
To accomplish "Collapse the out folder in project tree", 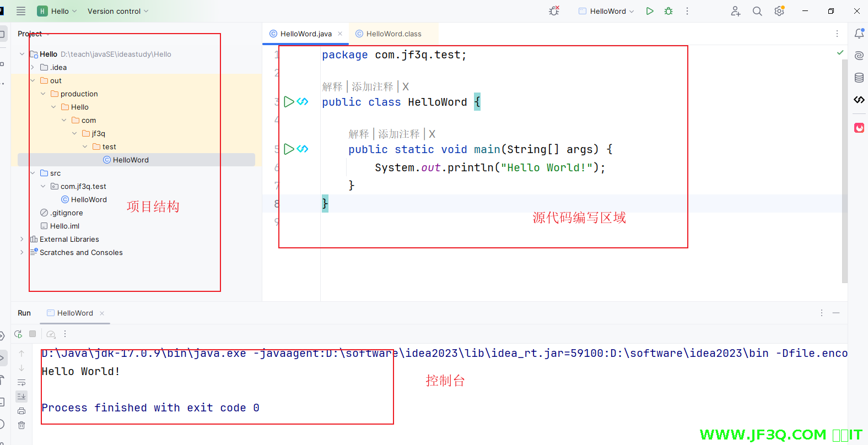I will coord(33,80).
